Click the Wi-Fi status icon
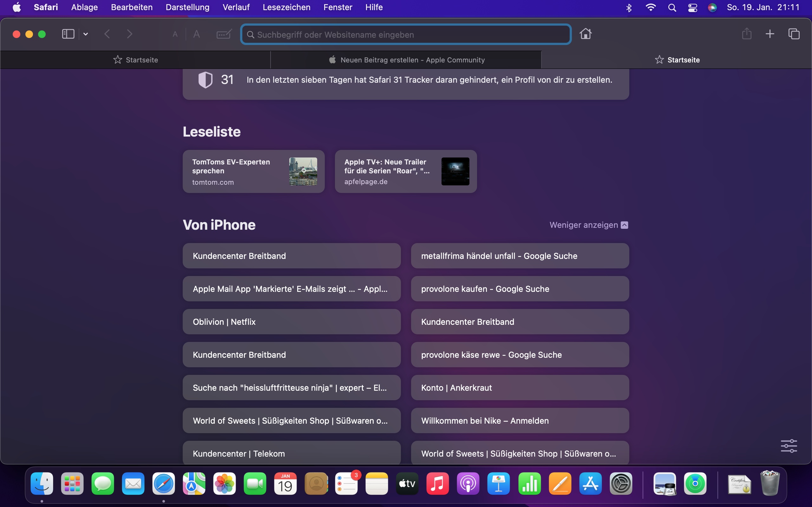812x507 pixels. [651, 7]
